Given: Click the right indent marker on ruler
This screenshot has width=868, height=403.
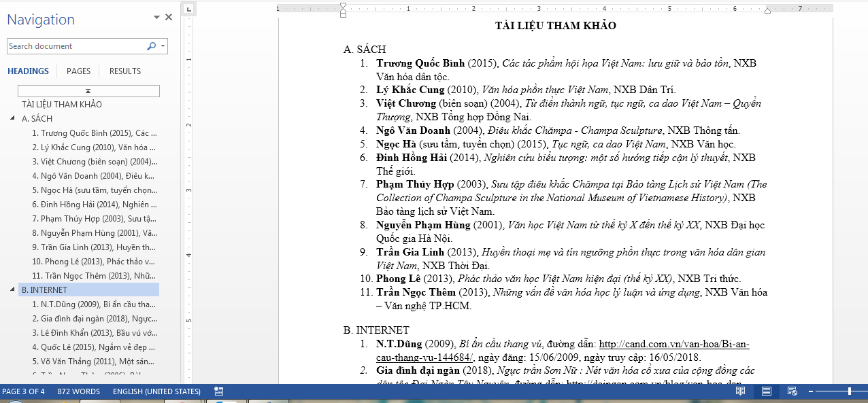Looking at the screenshot, I should point(767,11).
